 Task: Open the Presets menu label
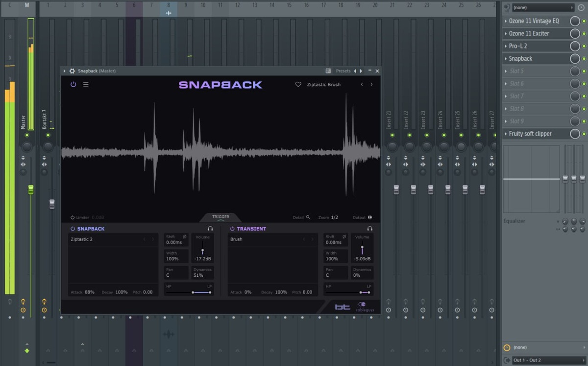[343, 71]
